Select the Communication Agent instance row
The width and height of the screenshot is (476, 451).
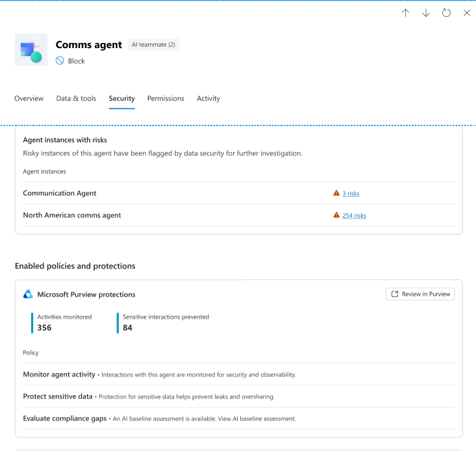click(x=60, y=193)
